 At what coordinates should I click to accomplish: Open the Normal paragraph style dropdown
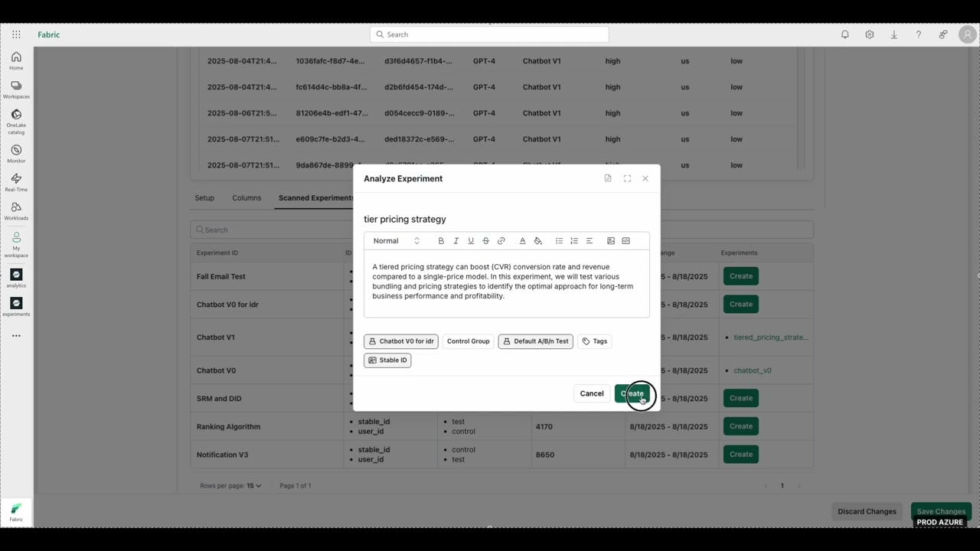(x=396, y=241)
